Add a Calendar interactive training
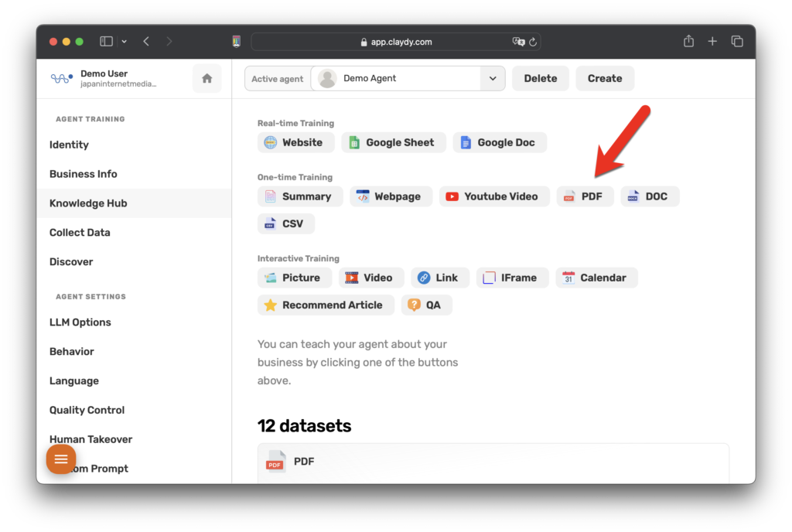This screenshot has width=792, height=532. [x=596, y=278]
